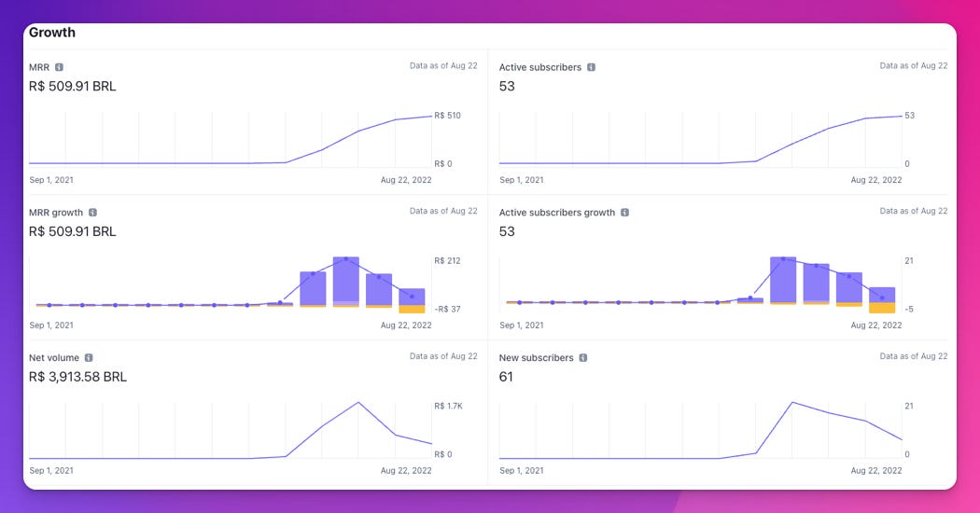The image size is (980, 513).
Task: Click the -5 axis label in subscribers growth chart
Action: tap(909, 310)
